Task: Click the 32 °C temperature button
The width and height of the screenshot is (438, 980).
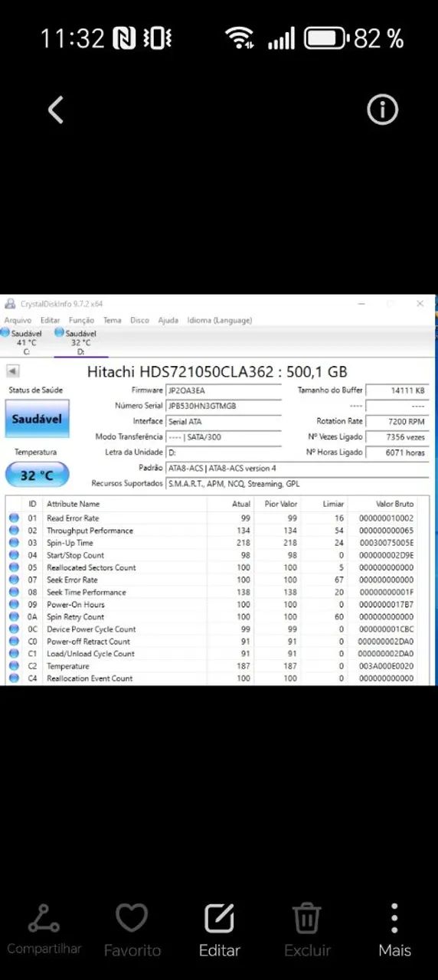Action: (x=37, y=475)
